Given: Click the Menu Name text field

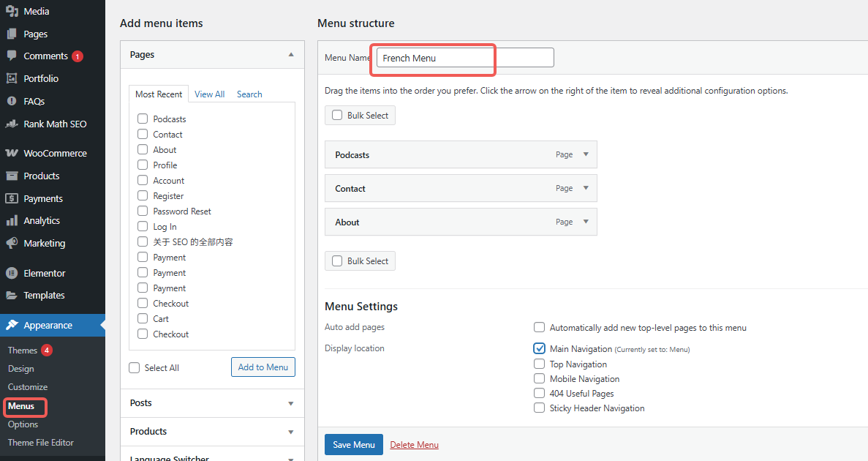Looking at the screenshot, I should pyautogui.click(x=464, y=58).
